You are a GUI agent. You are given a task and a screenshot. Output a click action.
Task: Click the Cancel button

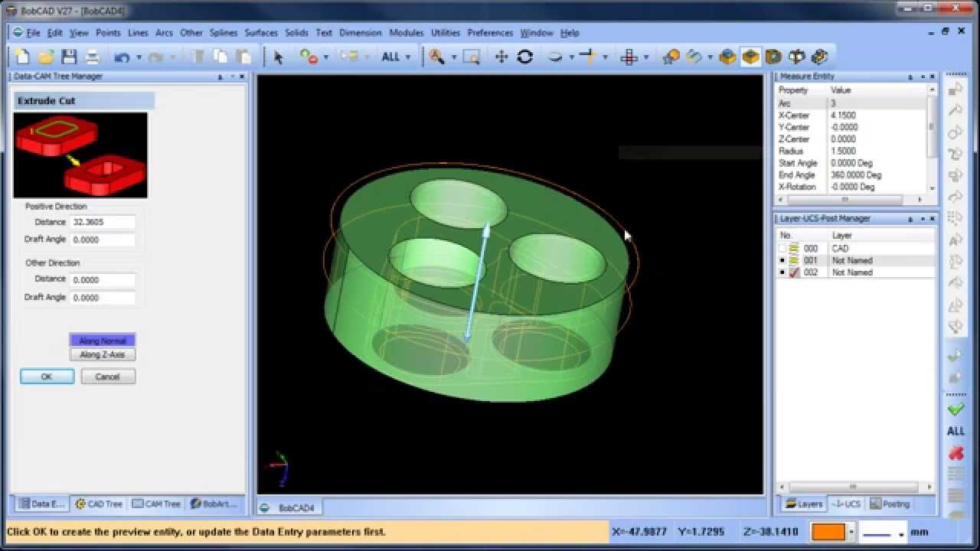(107, 377)
